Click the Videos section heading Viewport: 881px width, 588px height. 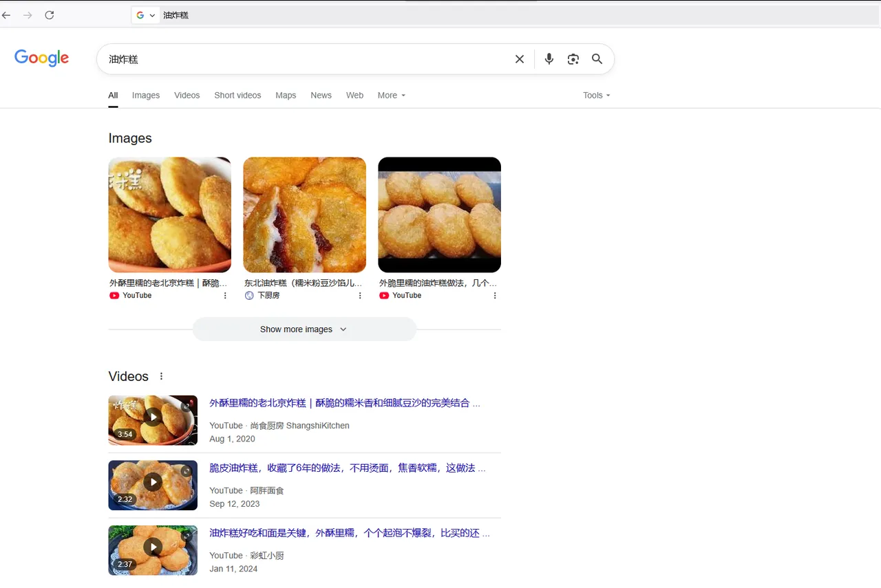[129, 376]
